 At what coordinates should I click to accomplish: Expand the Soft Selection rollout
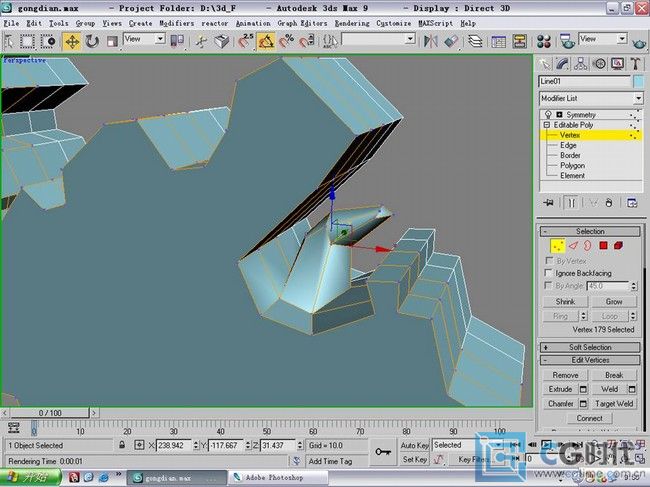[590, 347]
